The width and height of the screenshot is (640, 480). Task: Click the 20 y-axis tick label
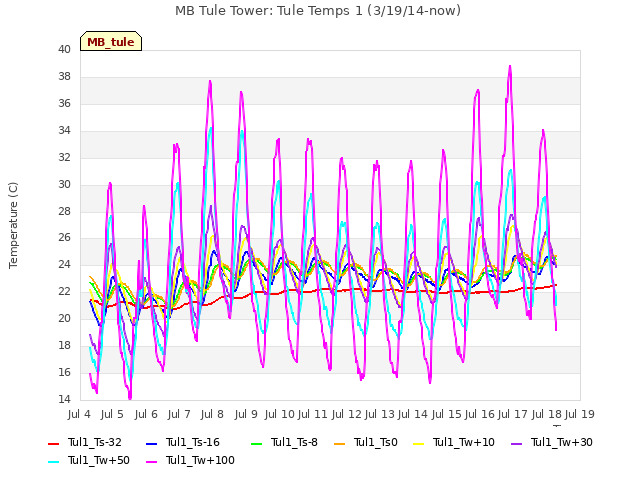click(64, 318)
